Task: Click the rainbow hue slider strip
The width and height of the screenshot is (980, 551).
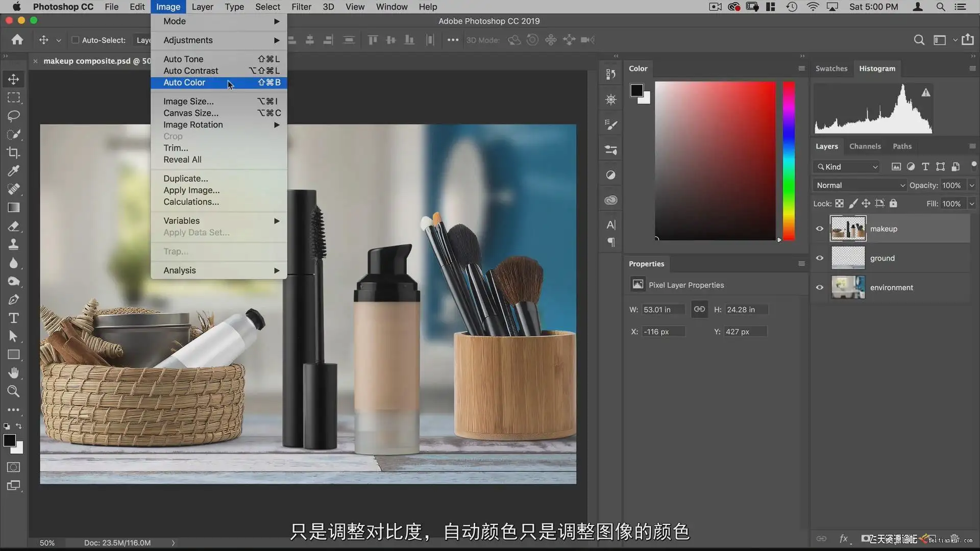Action: click(x=789, y=161)
